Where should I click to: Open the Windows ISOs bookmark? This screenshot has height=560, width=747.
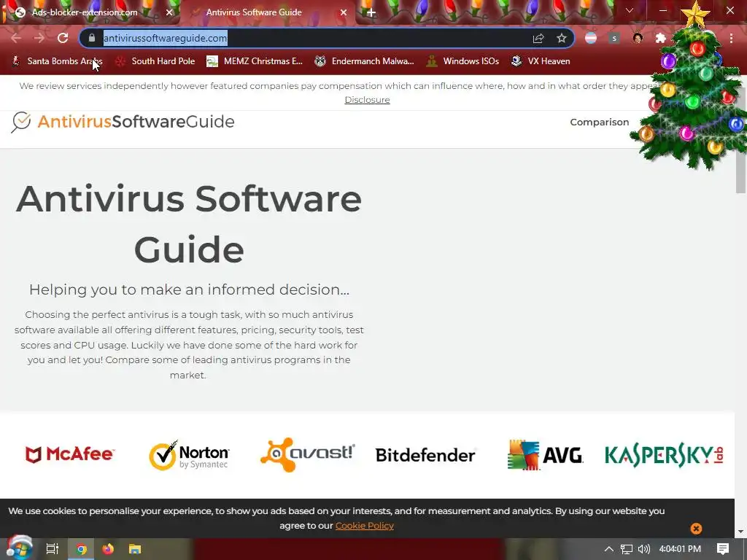(x=462, y=61)
